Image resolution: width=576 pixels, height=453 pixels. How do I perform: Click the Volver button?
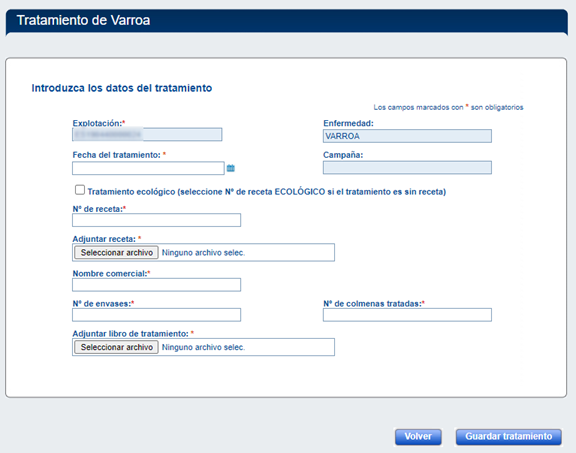click(418, 437)
